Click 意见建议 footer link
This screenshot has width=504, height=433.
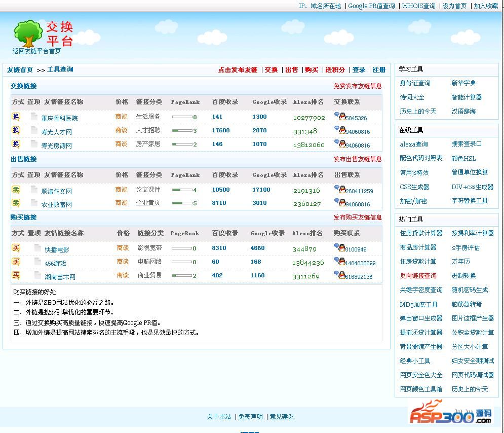pyautogui.click(x=282, y=417)
